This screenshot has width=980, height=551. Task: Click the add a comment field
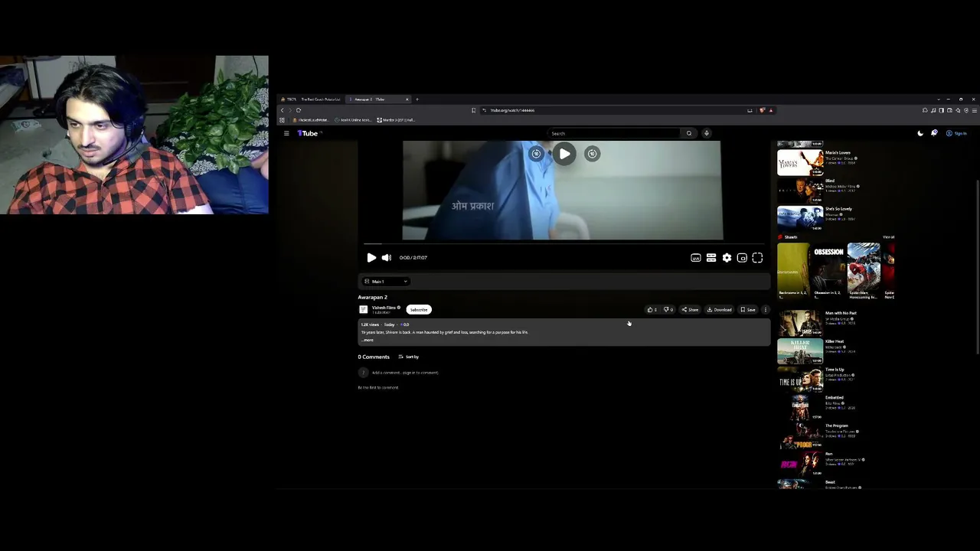click(405, 373)
